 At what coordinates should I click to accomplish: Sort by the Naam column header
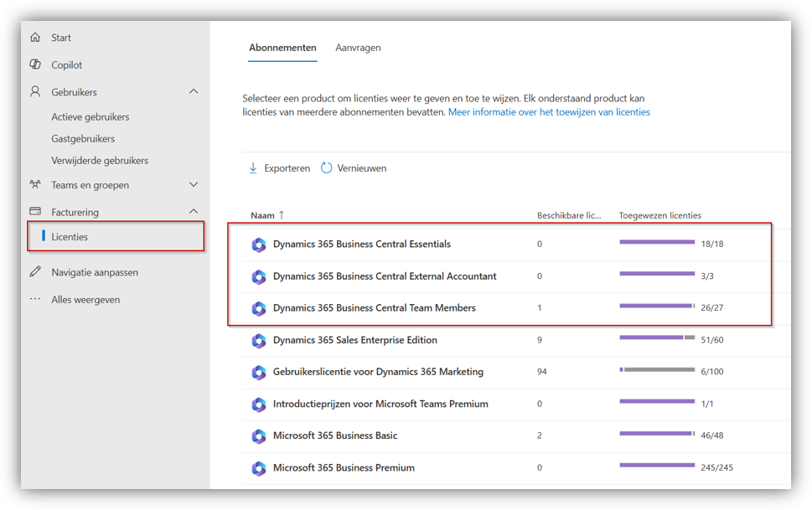(262, 215)
